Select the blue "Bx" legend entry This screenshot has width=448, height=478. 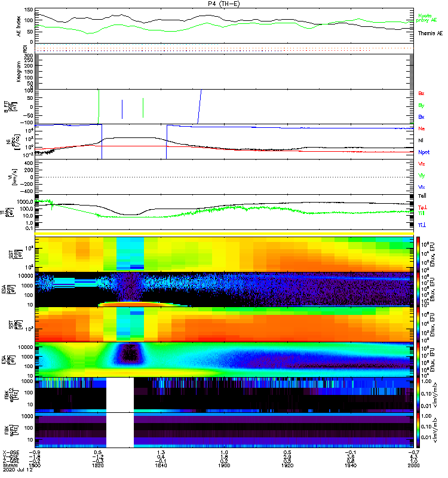[421, 117]
